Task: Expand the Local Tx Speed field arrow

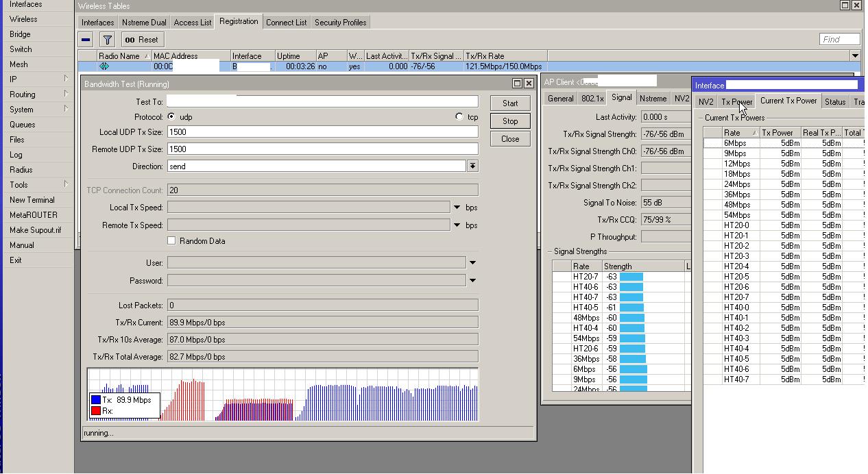Action: click(457, 208)
